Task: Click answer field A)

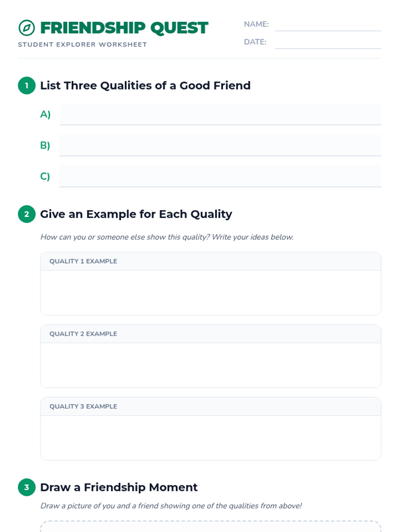Action: [220, 114]
